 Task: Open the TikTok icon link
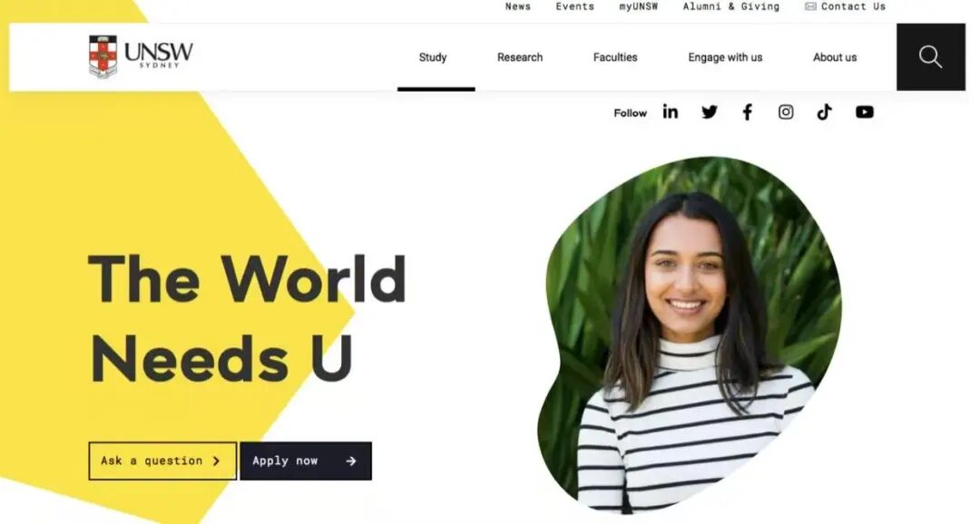pyautogui.click(x=824, y=112)
